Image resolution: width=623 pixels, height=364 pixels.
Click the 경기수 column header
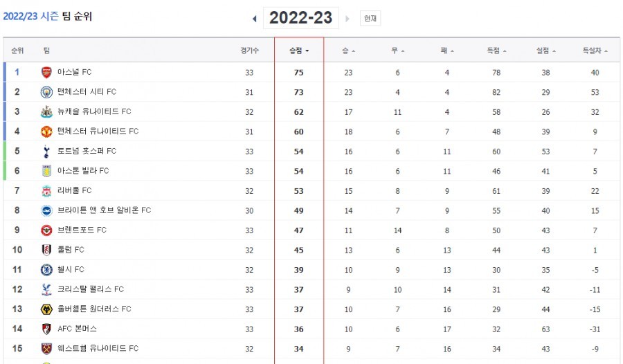[249, 51]
